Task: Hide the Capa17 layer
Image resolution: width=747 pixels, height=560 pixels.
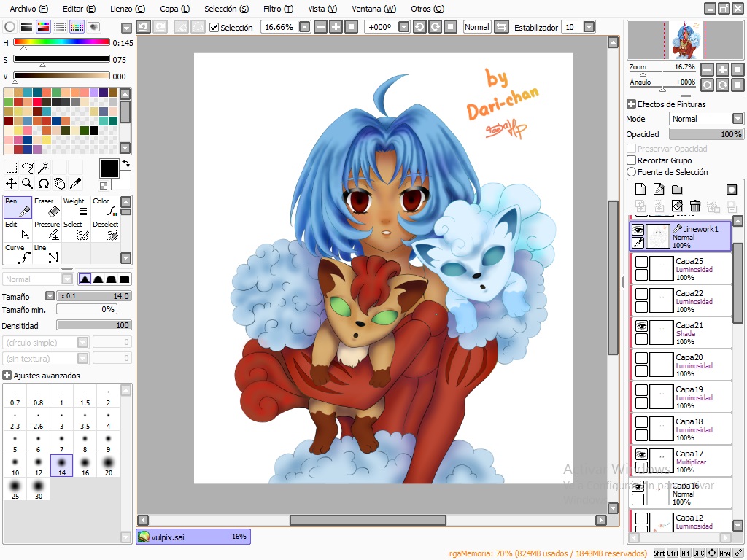Action: coord(641,454)
